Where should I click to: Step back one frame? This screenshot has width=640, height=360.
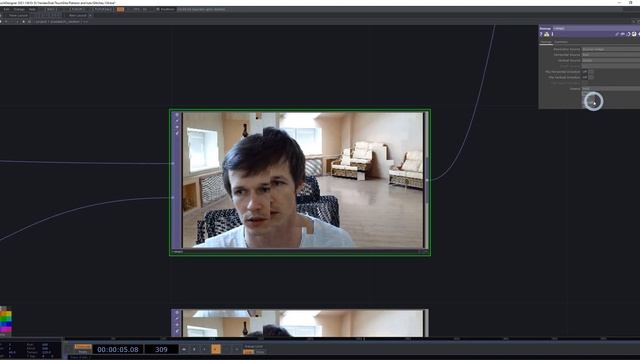204,349
